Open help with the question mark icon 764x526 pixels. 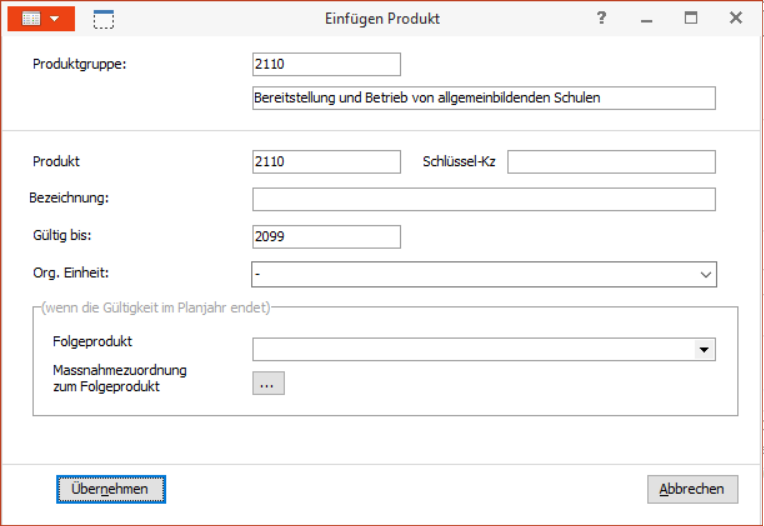coord(602,19)
